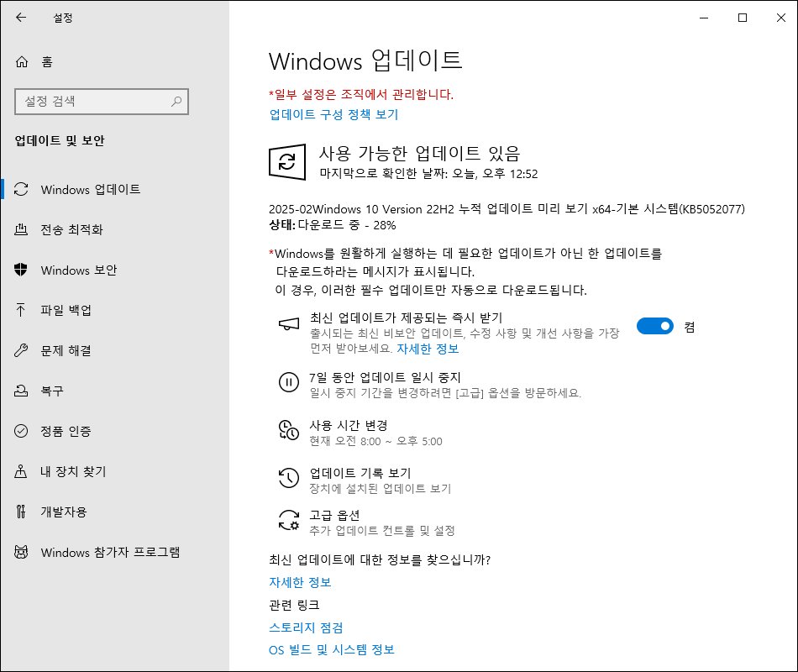The height and width of the screenshot is (672, 798).
Task: Open 스토리지 점검 link
Action: pyautogui.click(x=306, y=627)
